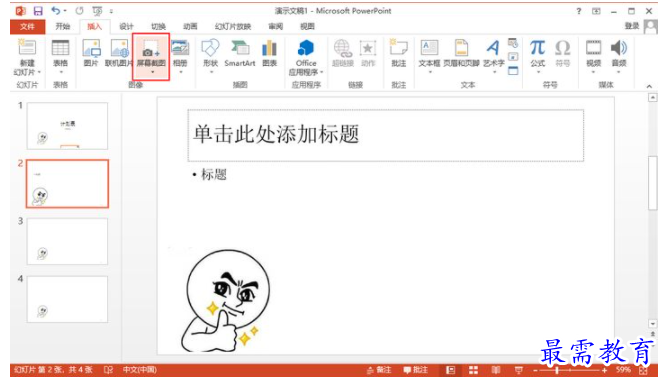Toggle the 备注 notes pane button
Screen dimensions: 662x383
[x=379, y=370]
